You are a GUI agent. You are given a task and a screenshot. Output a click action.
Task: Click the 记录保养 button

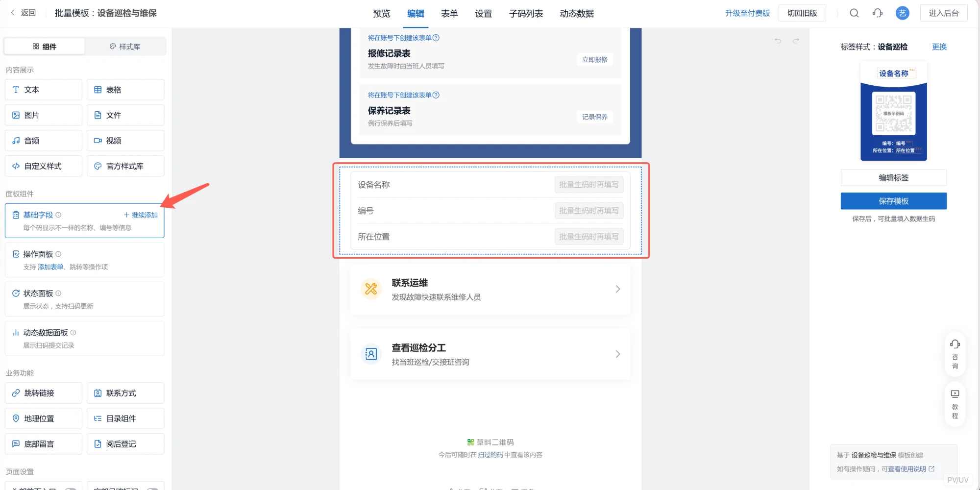pyautogui.click(x=594, y=117)
